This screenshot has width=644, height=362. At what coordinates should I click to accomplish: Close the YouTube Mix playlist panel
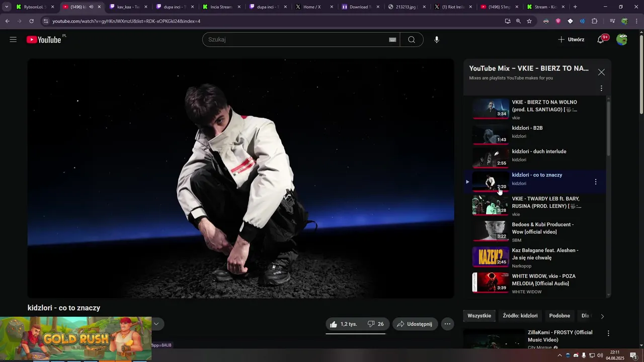(601, 72)
